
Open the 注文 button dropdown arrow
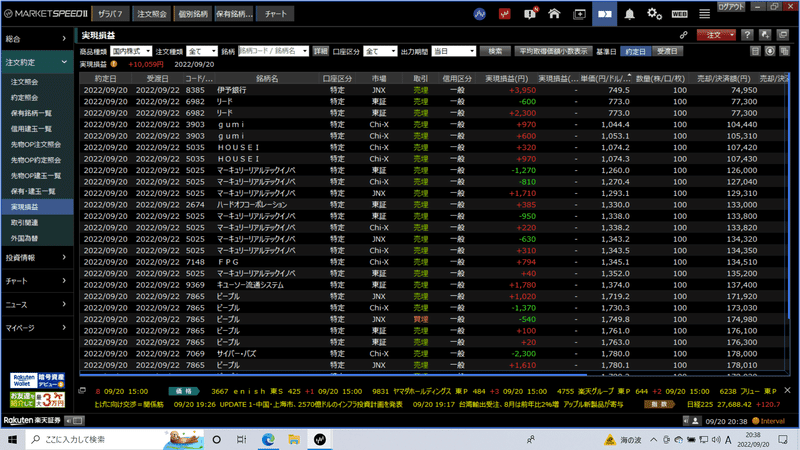coord(732,35)
